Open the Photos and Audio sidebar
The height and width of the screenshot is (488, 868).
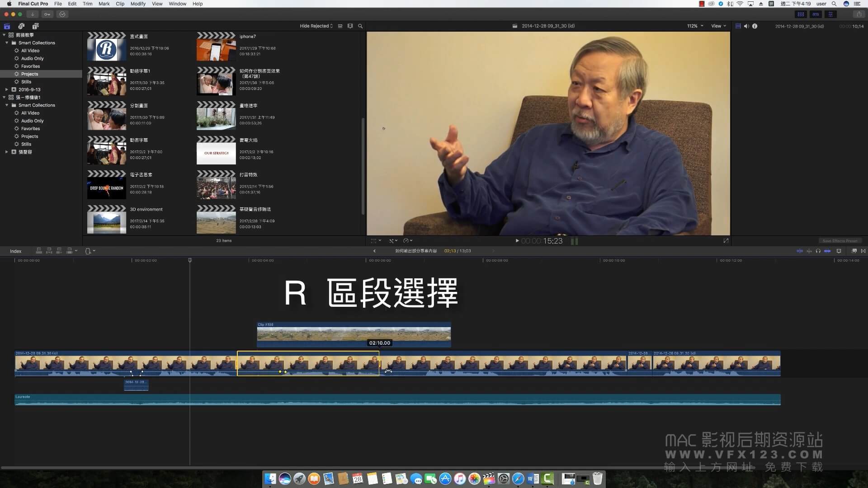[x=21, y=26]
